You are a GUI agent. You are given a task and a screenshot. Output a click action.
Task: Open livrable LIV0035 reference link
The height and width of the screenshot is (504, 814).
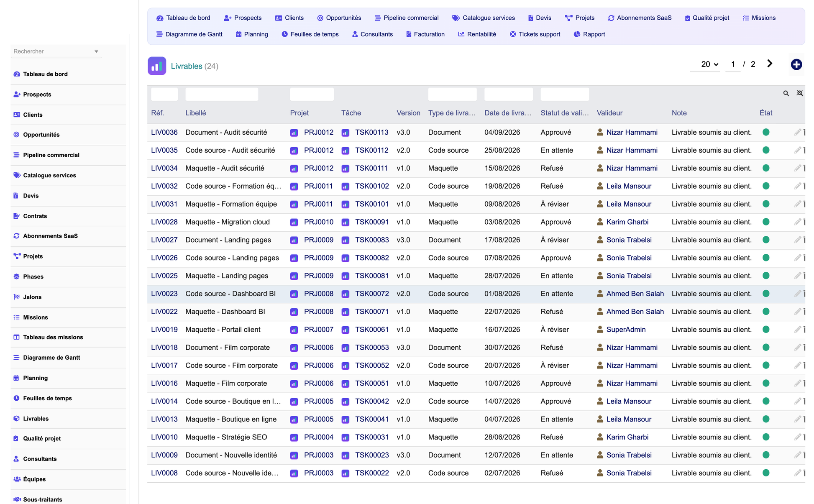click(x=164, y=150)
